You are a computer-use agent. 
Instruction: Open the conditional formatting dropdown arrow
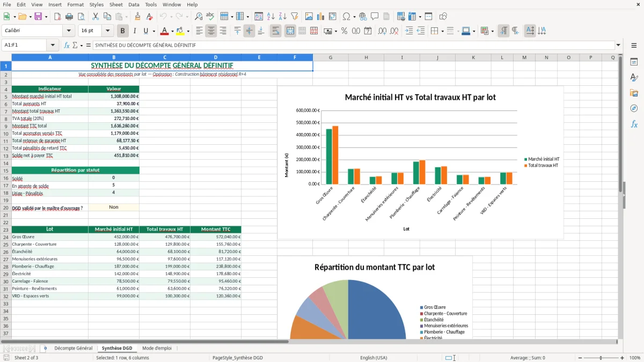[492, 31]
